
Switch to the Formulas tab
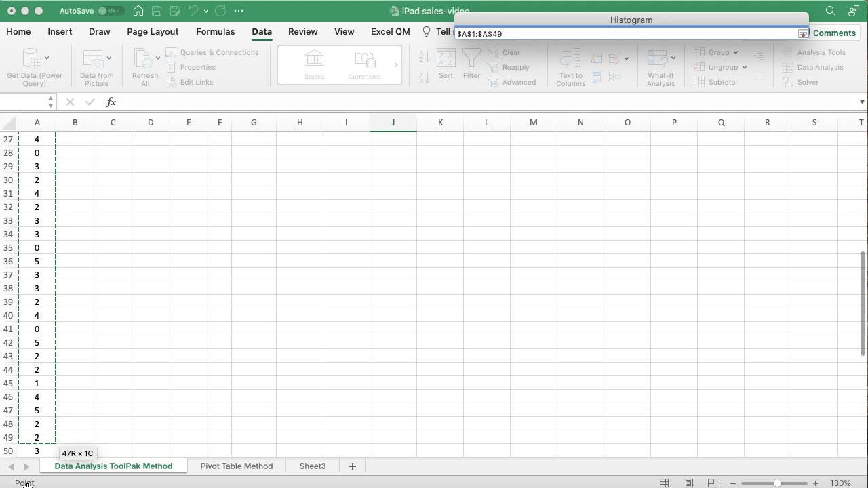click(x=215, y=31)
